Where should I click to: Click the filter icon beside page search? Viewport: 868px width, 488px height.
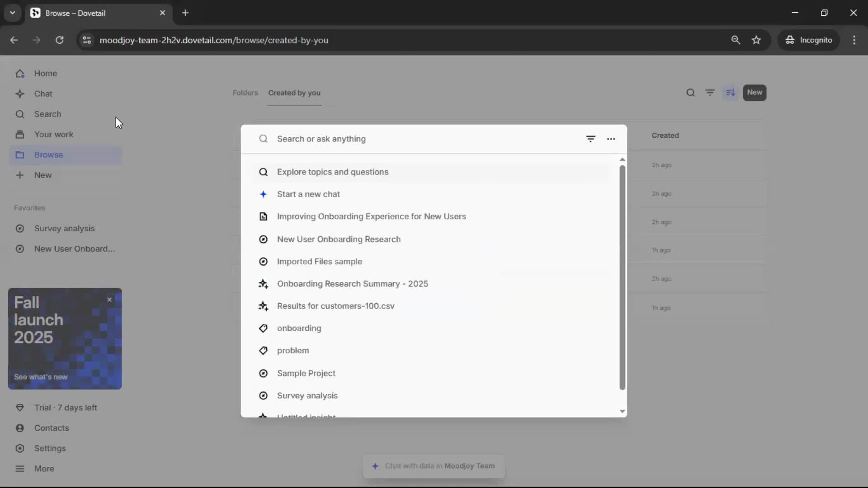click(710, 93)
